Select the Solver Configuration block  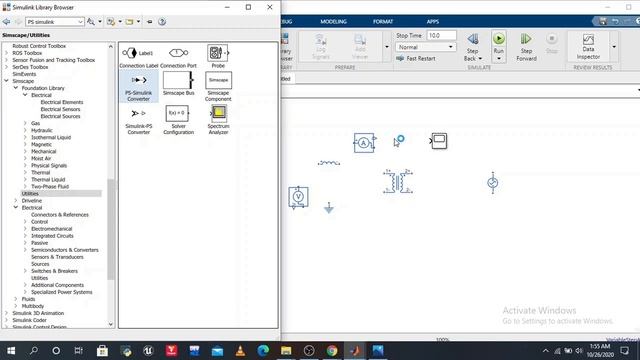point(178,120)
